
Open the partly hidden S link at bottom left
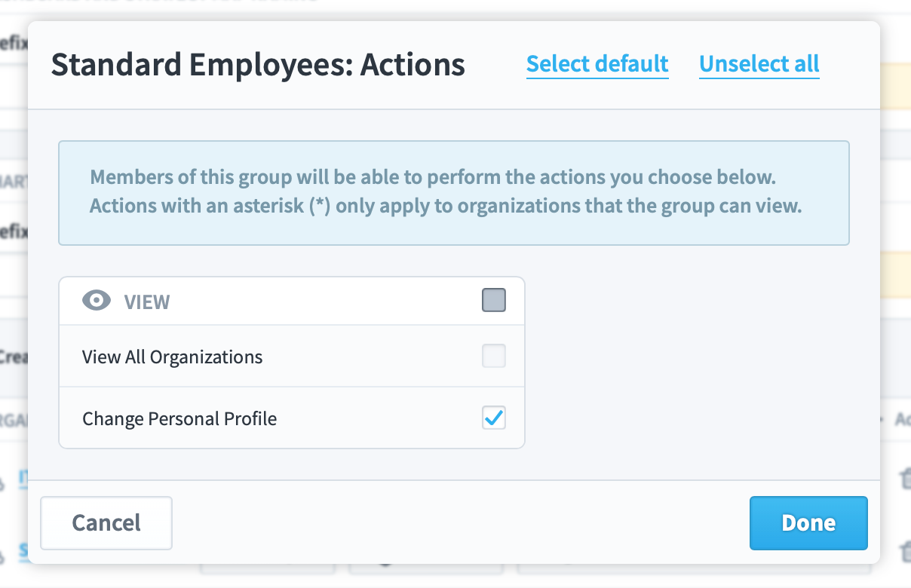pos(23,551)
